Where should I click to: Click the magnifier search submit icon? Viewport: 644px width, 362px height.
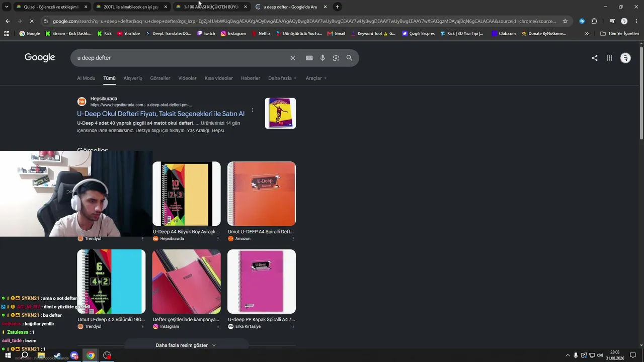(x=349, y=58)
